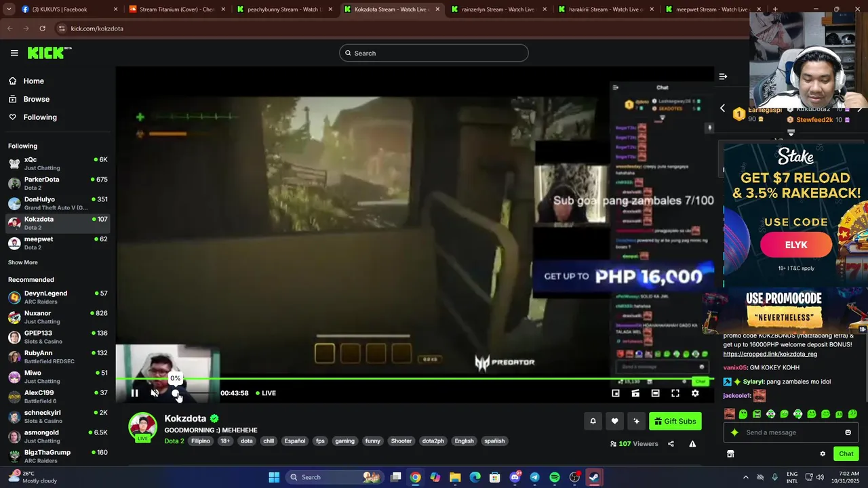
Task: Open xQc channel in Following list
Action: (58, 163)
